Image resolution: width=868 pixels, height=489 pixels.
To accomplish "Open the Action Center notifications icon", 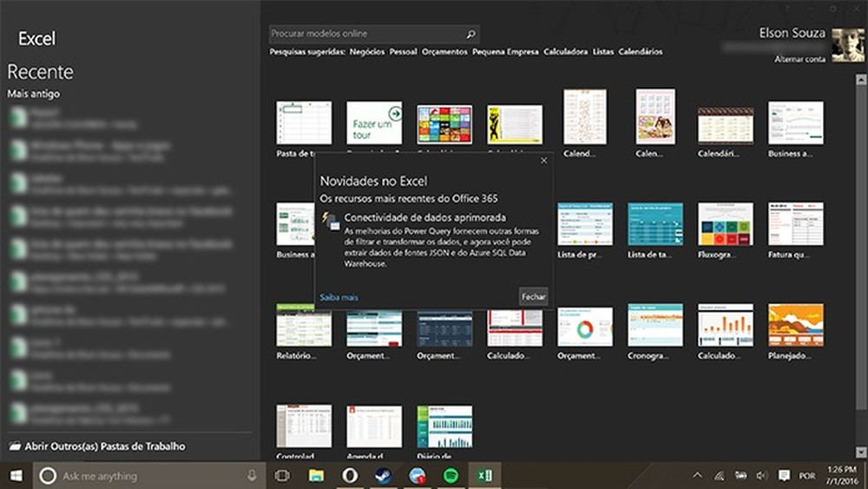I will point(784,476).
